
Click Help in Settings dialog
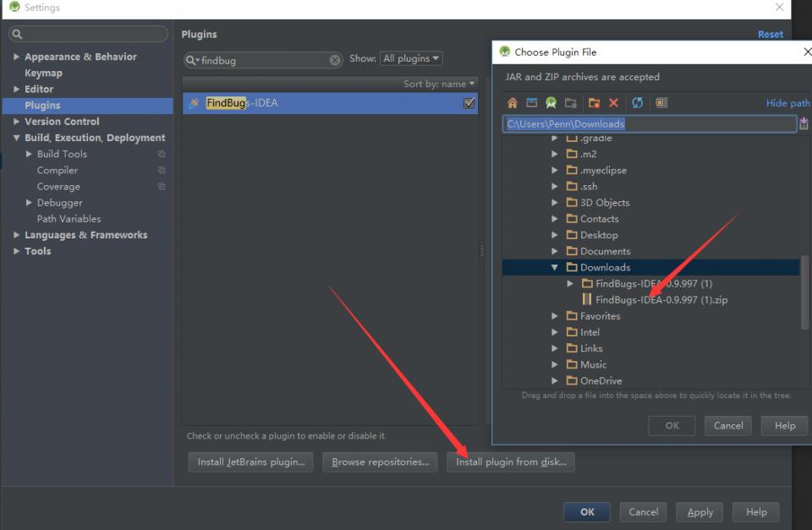click(756, 512)
